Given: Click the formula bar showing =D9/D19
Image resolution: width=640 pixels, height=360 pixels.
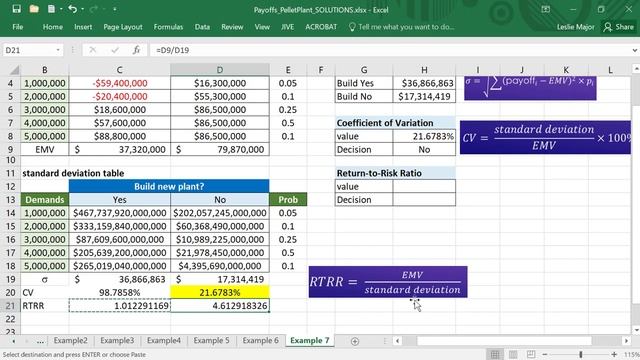Looking at the screenshot, I should pyautogui.click(x=390, y=50).
